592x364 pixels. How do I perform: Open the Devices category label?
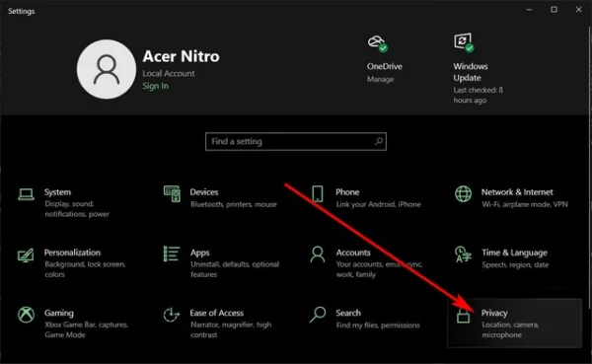[x=204, y=192]
